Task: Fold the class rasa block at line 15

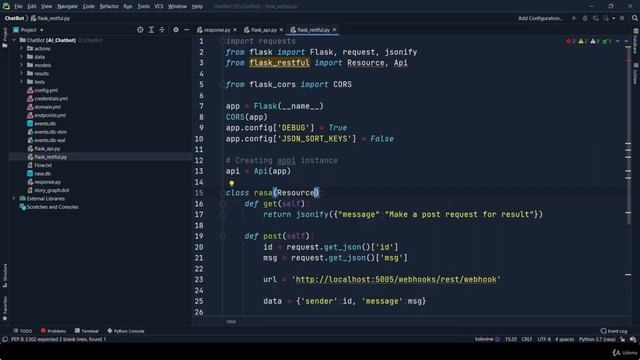Action: (x=222, y=193)
